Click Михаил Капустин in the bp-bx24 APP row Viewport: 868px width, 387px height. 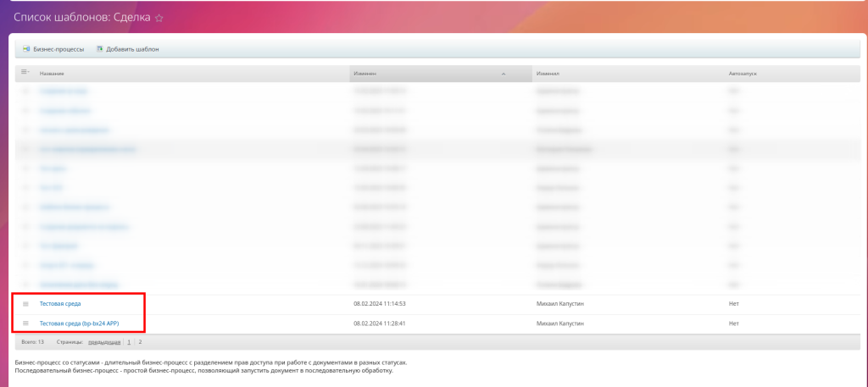tap(561, 323)
